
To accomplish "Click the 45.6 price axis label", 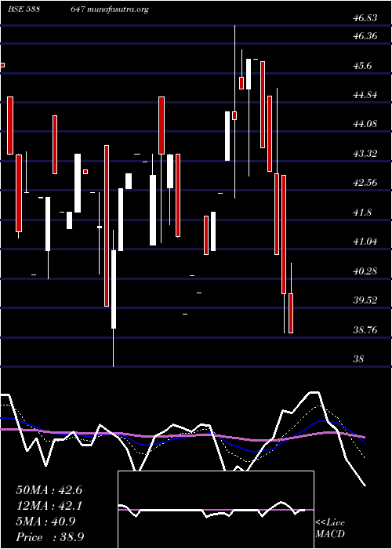I will [362, 65].
